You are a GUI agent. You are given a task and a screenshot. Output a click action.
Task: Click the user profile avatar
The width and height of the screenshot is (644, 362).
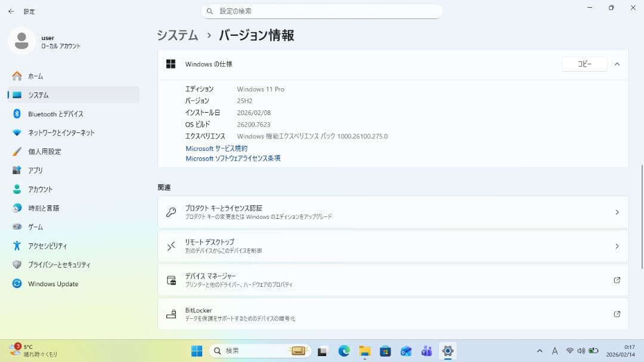[x=21, y=41]
